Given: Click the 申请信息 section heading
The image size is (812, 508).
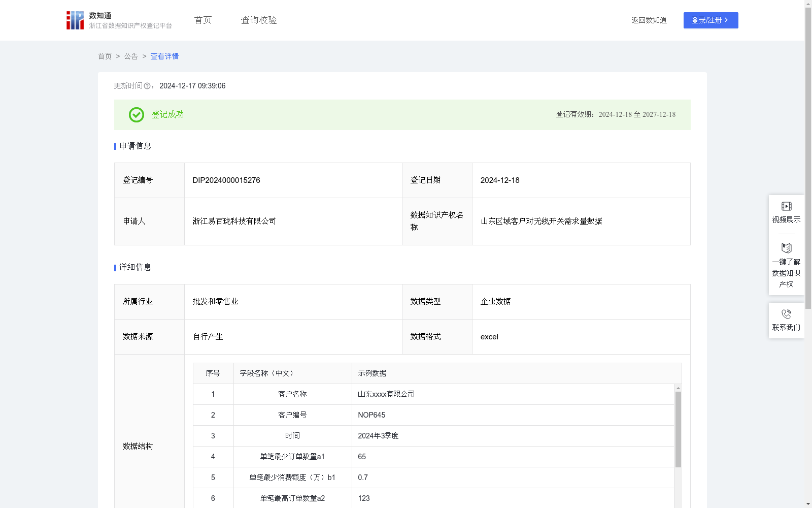Looking at the screenshot, I should click(135, 146).
